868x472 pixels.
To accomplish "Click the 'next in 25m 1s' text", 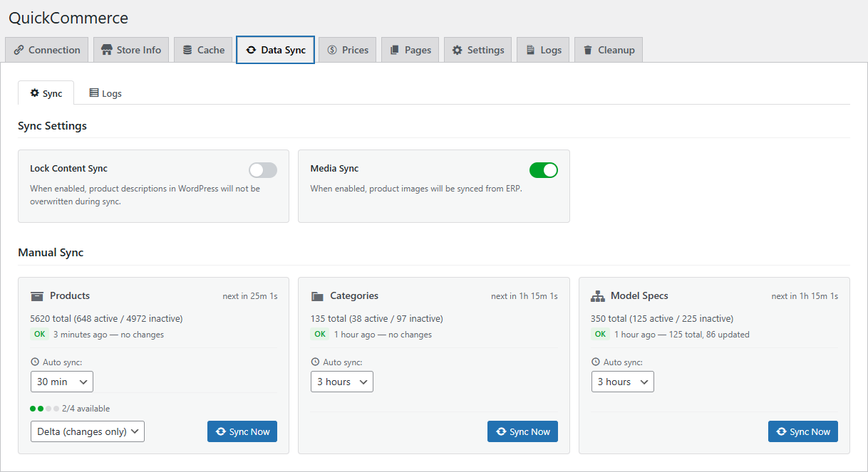I will point(249,296).
